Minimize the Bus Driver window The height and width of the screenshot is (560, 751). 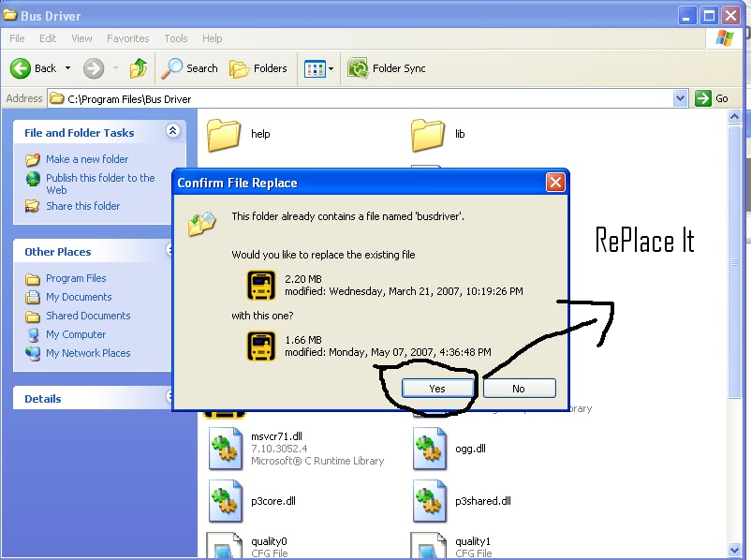[686, 16]
